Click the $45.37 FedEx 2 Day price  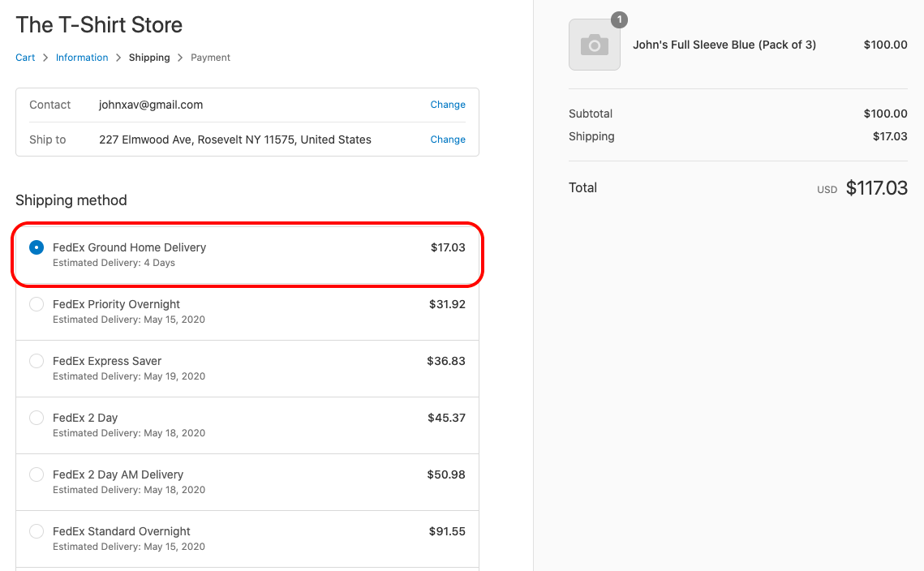(x=447, y=418)
